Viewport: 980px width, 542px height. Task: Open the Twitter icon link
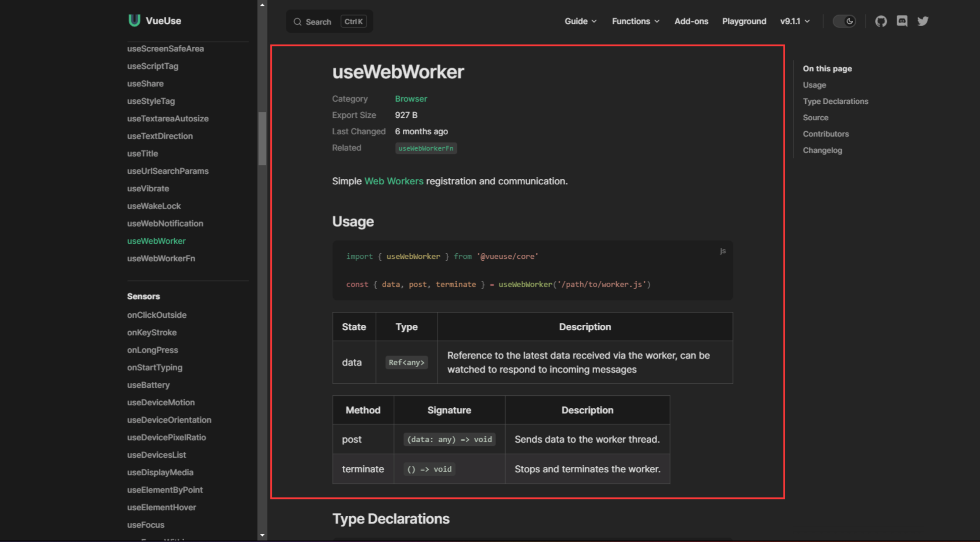point(923,21)
